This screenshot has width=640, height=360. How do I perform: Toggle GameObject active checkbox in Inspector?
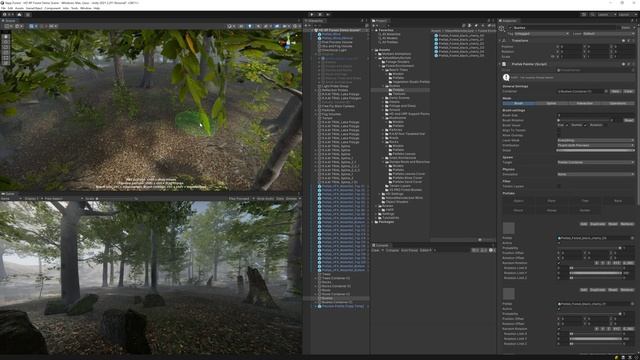510,28
